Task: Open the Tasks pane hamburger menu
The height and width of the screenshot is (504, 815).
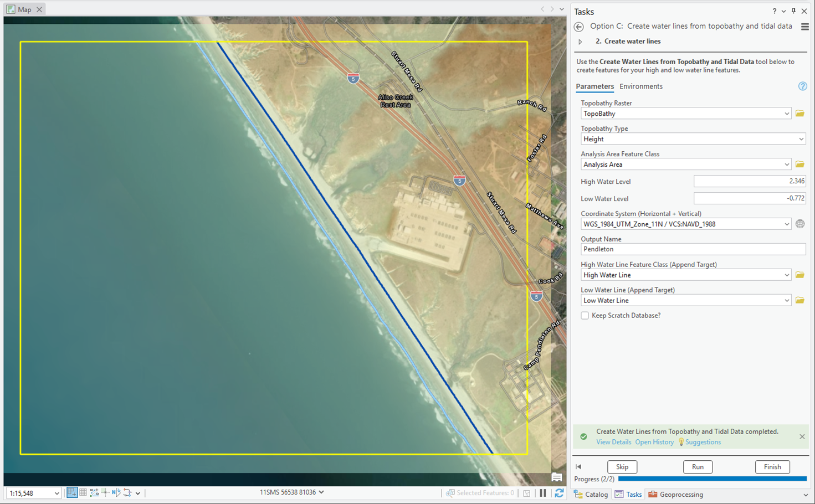Action: 804,27
